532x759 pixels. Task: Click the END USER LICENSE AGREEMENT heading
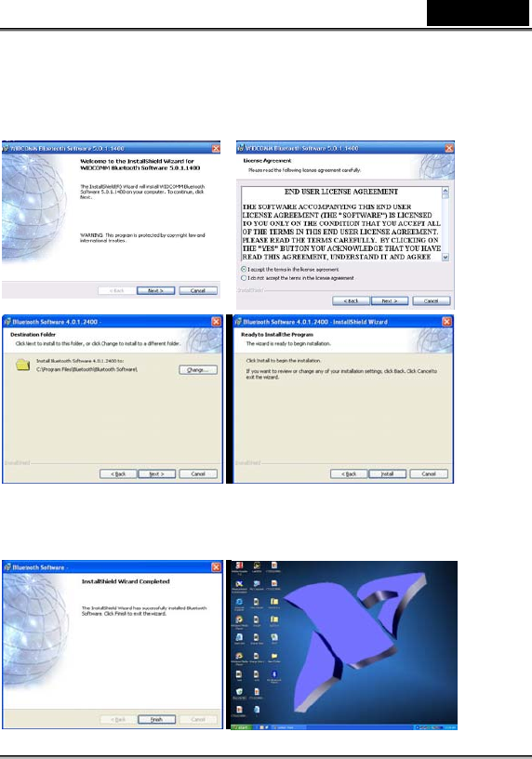(x=341, y=192)
